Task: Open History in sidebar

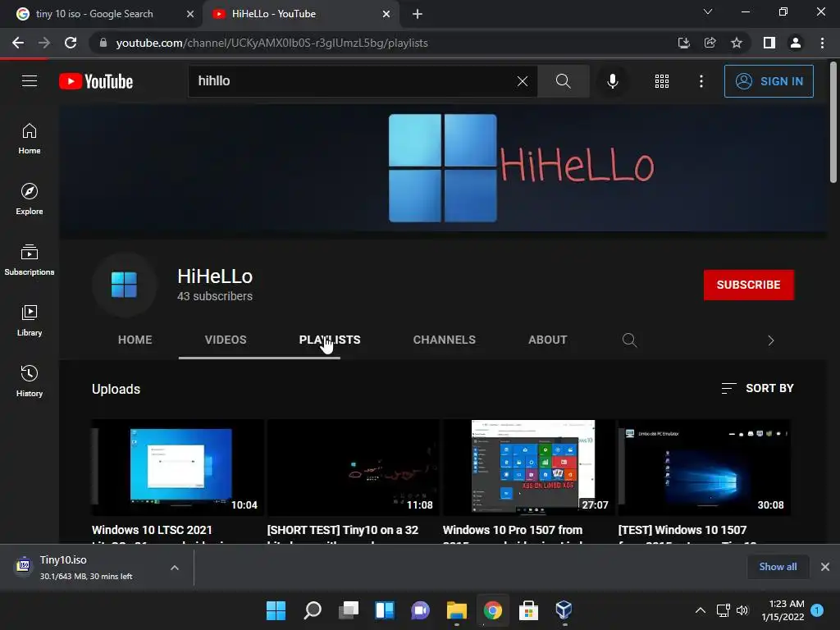Action: click(x=30, y=381)
